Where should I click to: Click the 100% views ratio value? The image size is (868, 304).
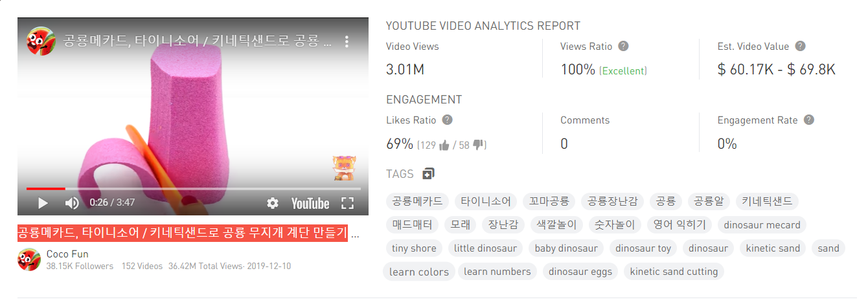pos(578,69)
